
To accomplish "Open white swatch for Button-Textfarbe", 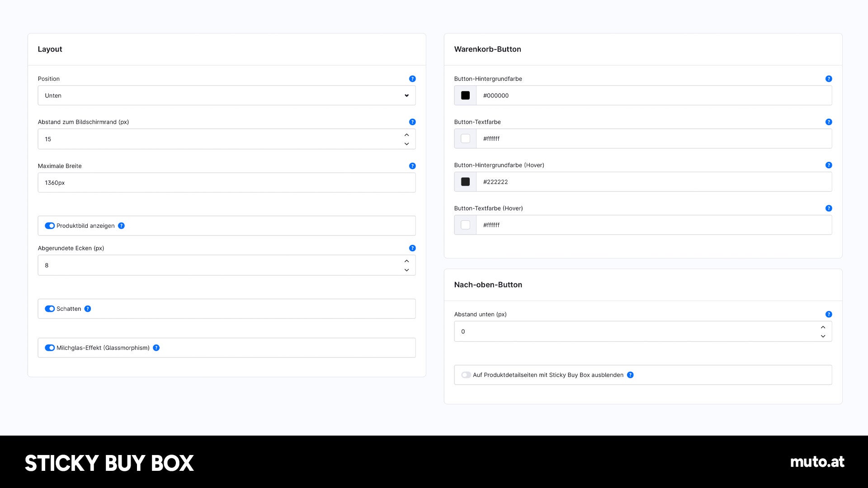I will (465, 139).
